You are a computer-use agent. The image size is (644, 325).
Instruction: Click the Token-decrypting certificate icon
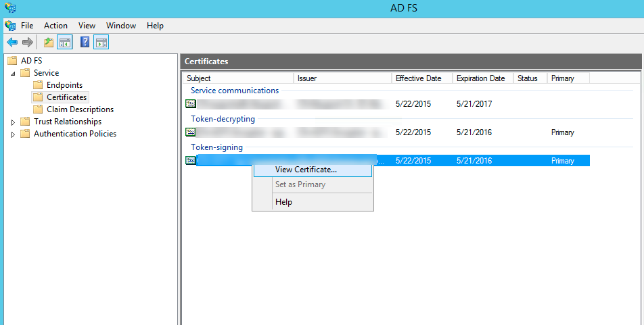(191, 132)
